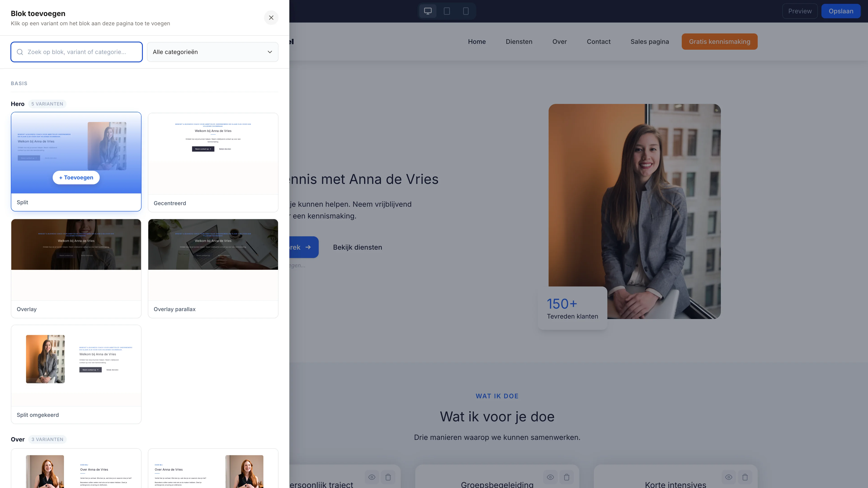Open the Contact nav link
The image size is (868, 488).
598,41
